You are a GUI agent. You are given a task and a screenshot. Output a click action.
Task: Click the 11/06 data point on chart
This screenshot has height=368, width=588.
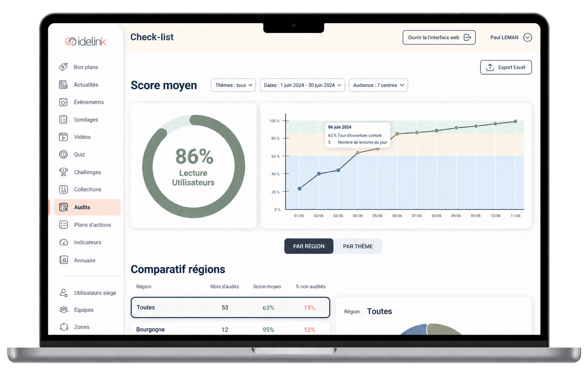(x=515, y=121)
